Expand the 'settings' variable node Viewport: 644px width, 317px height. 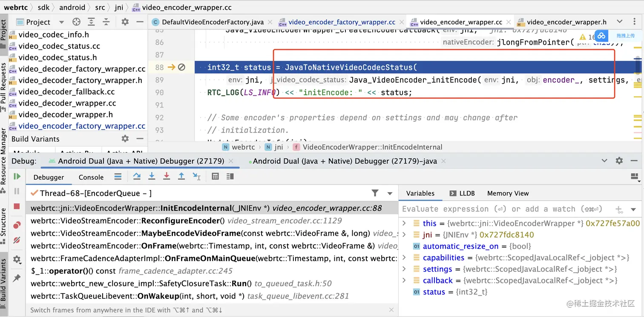404,269
